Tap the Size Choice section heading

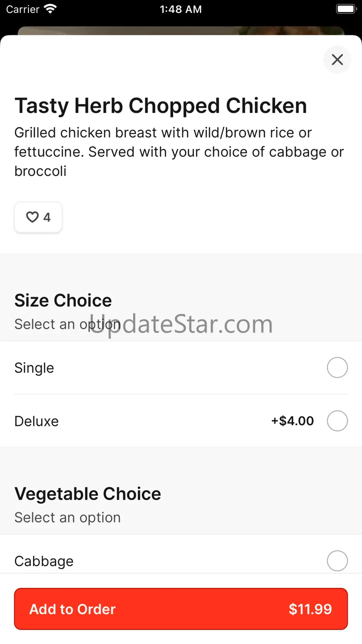click(x=63, y=300)
